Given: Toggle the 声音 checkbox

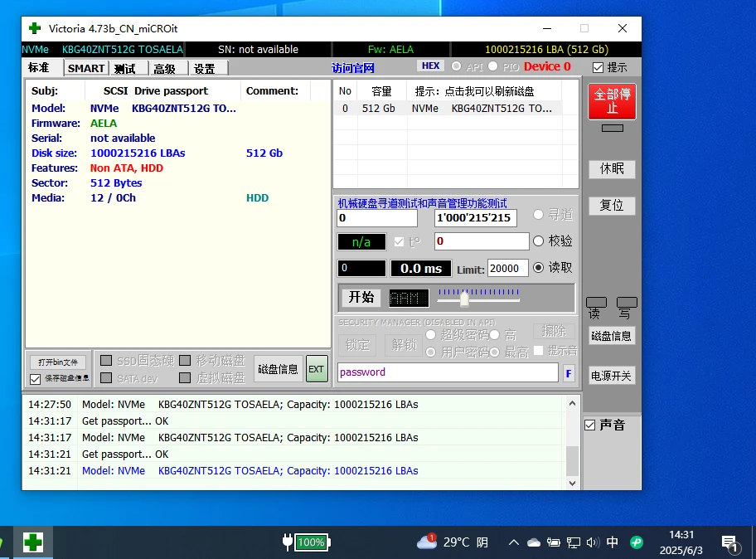Looking at the screenshot, I should 590,425.
